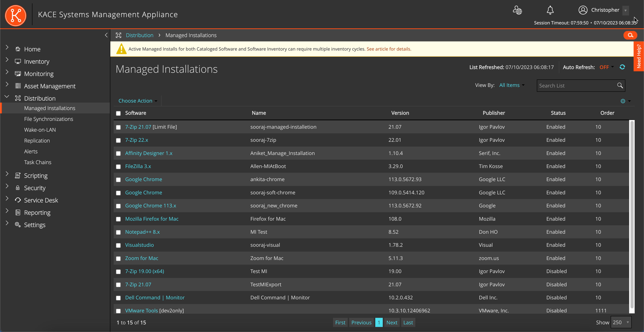Click into the Search List field
The width and height of the screenshot is (644, 332).
[575, 86]
